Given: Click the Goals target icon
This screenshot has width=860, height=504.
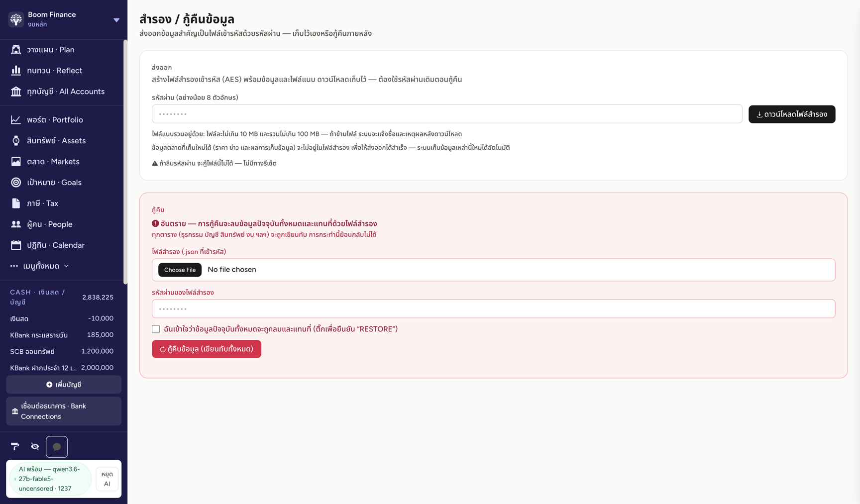Looking at the screenshot, I should coord(16,183).
